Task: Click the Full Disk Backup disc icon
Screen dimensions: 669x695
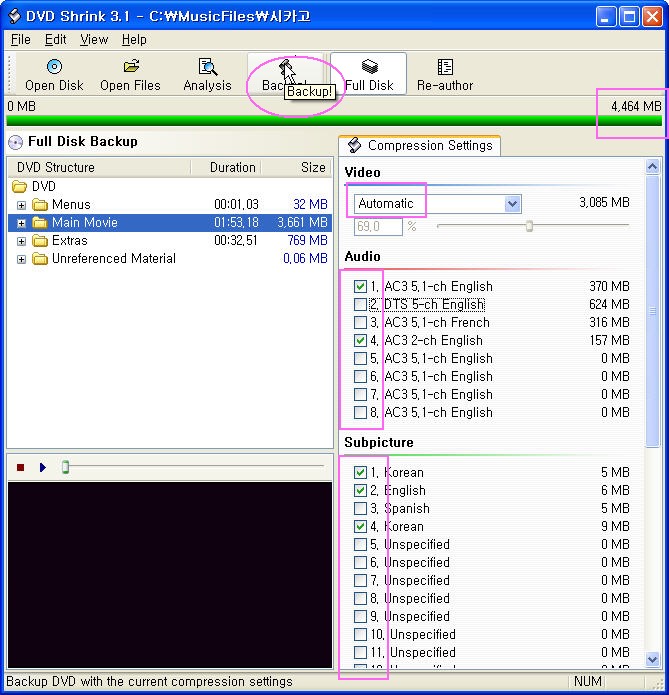Action: tap(16, 142)
